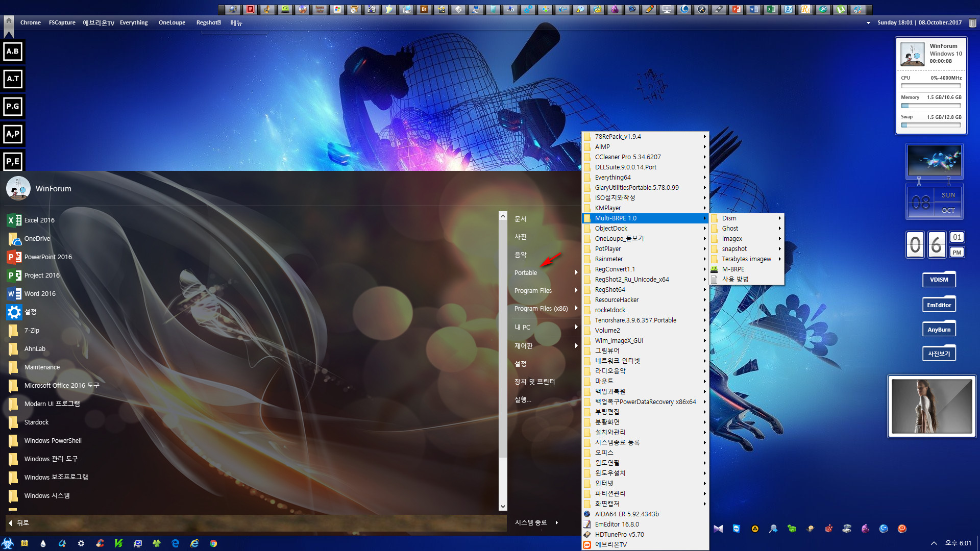Screen dimensions: 980x551
Task: Click the A.B launcher tile
Action: (x=13, y=52)
